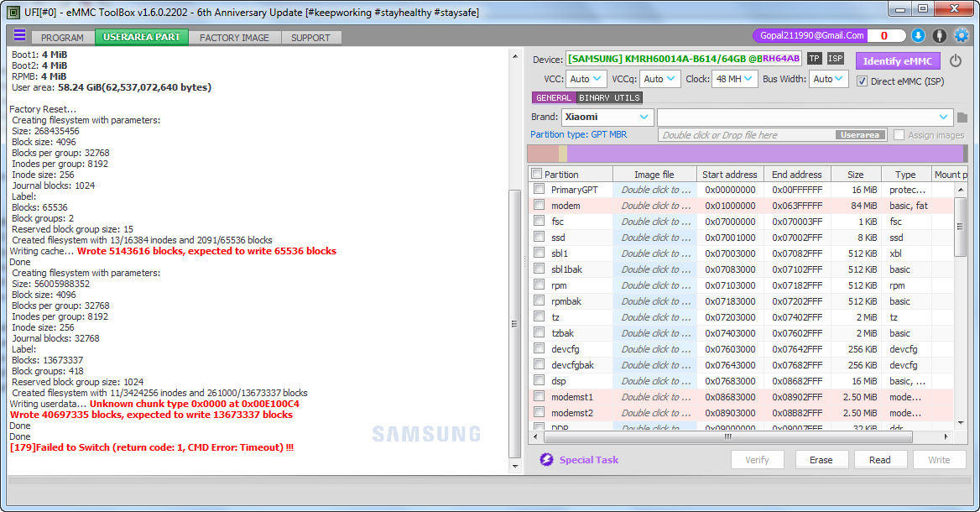Click the browse folder icon next to brand model
980x512 pixels.
tap(962, 118)
